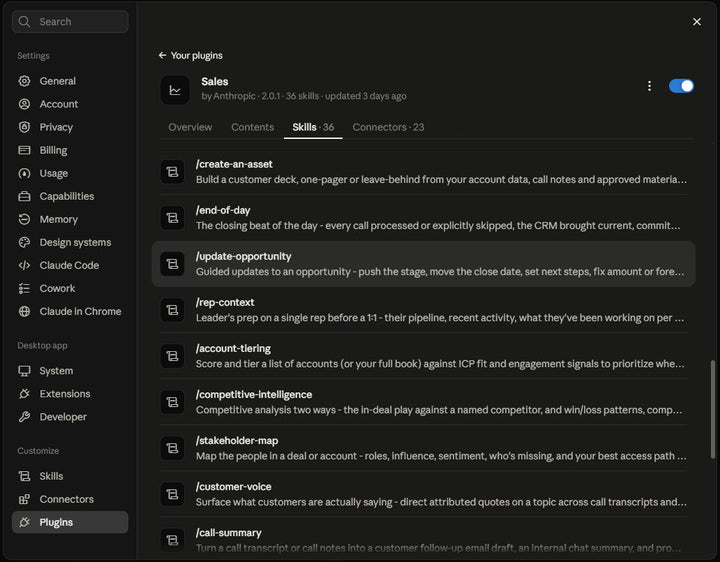Click the Memory history icon
720x562 pixels.
[24, 219]
